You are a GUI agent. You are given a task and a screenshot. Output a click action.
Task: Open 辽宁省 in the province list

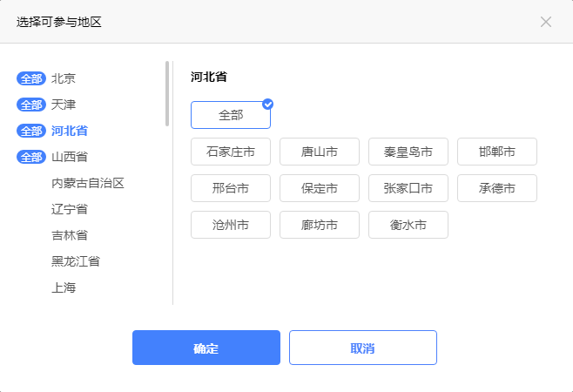(70, 209)
